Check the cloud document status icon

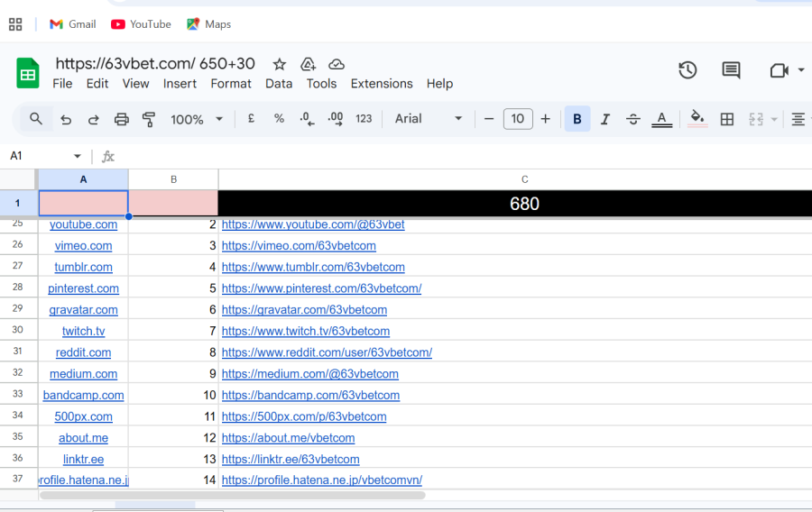coord(337,64)
